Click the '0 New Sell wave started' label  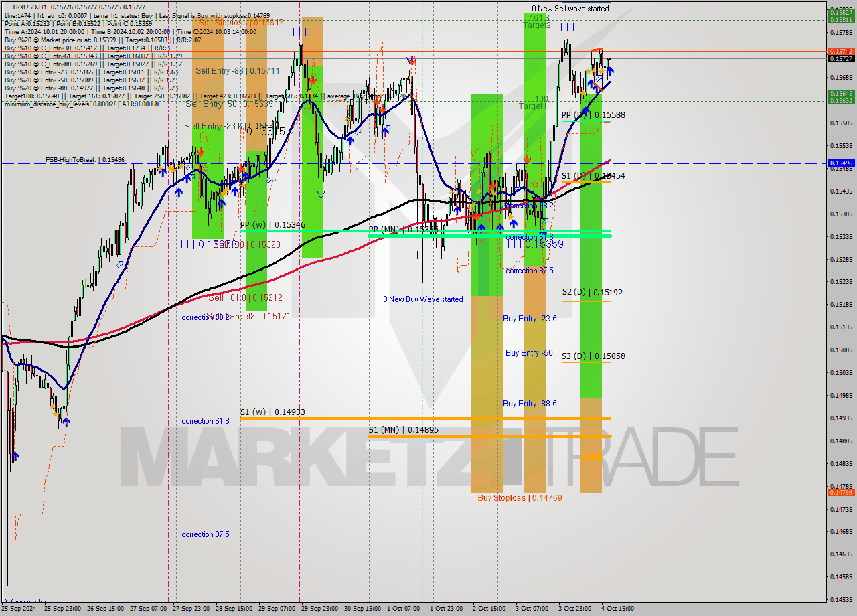click(x=570, y=9)
